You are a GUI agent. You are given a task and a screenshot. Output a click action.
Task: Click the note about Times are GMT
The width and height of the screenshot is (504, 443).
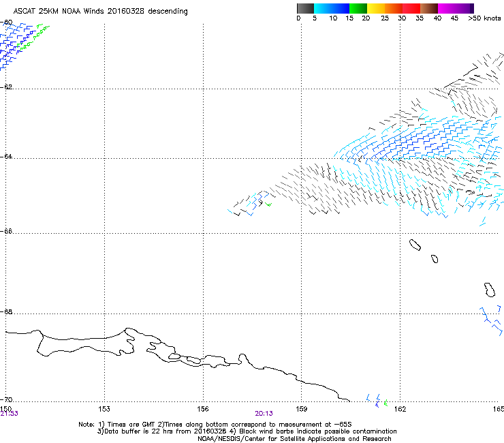click(x=215, y=425)
